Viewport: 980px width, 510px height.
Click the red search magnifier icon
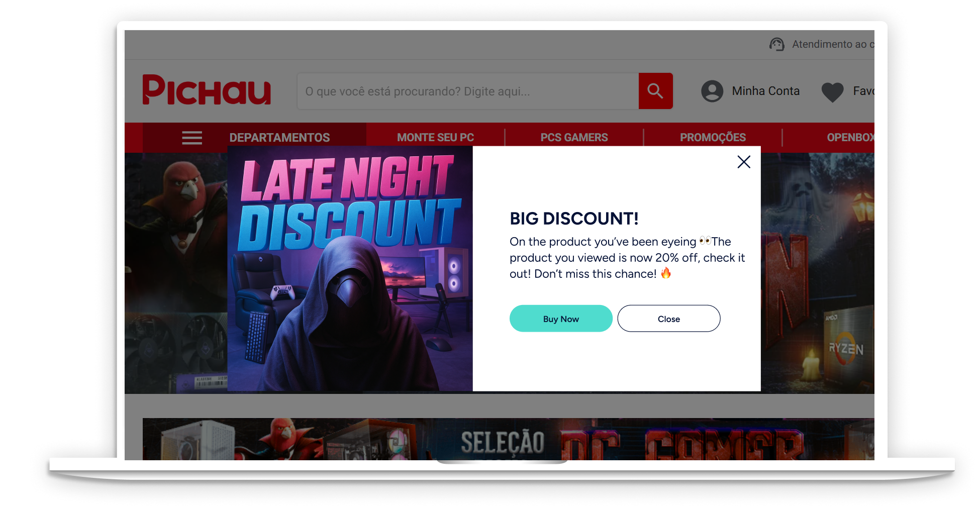tap(655, 91)
